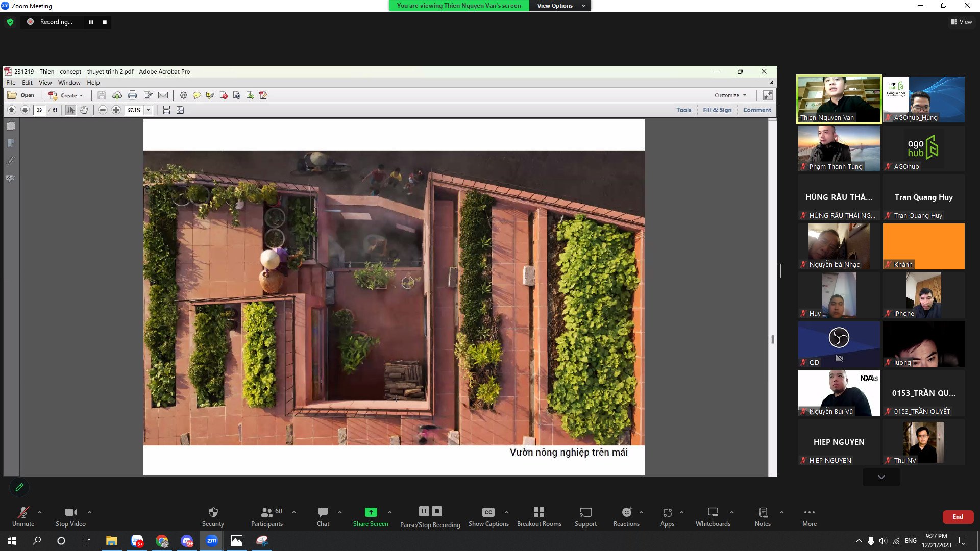Expand the View Options dropdown
The height and width of the screenshot is (551, 980).
point(559,6)
